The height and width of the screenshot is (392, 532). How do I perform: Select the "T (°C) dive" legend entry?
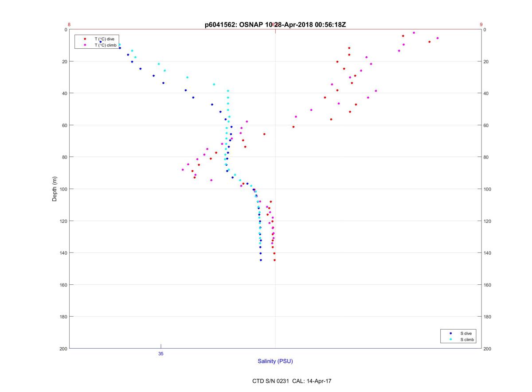tap(104, 39)
